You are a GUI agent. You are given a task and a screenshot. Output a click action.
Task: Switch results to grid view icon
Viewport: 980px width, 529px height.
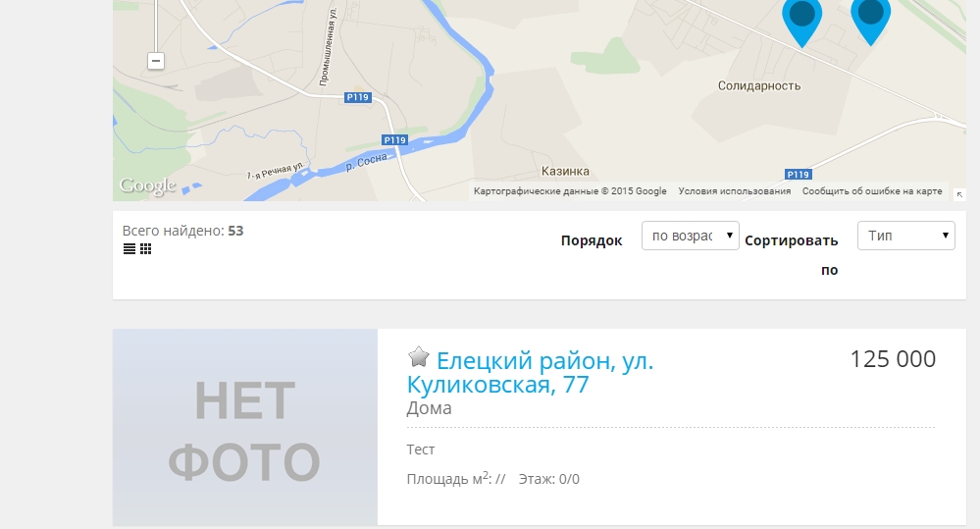(x=145, y=249)
